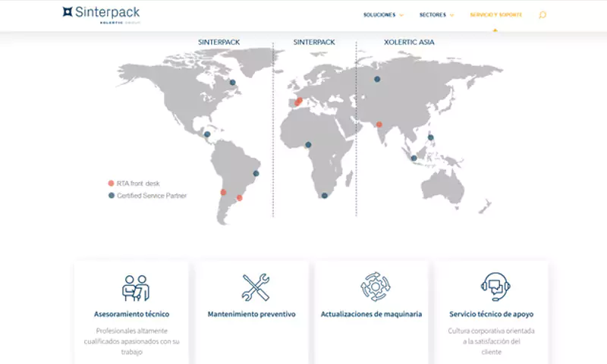607x364 pixels.
Task: Click the Sinterpack logo
Action: pyautogui.click(x=101, y=14)
